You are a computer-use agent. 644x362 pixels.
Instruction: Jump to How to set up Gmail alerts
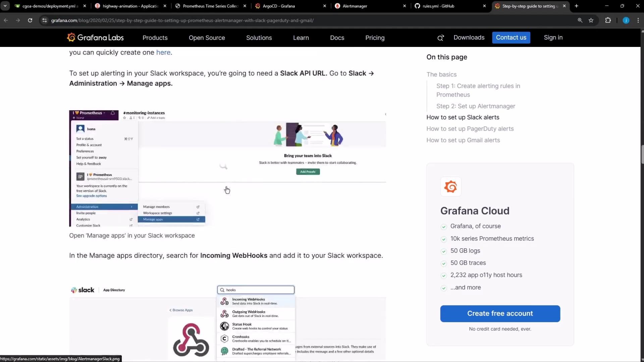click(463, 140)
